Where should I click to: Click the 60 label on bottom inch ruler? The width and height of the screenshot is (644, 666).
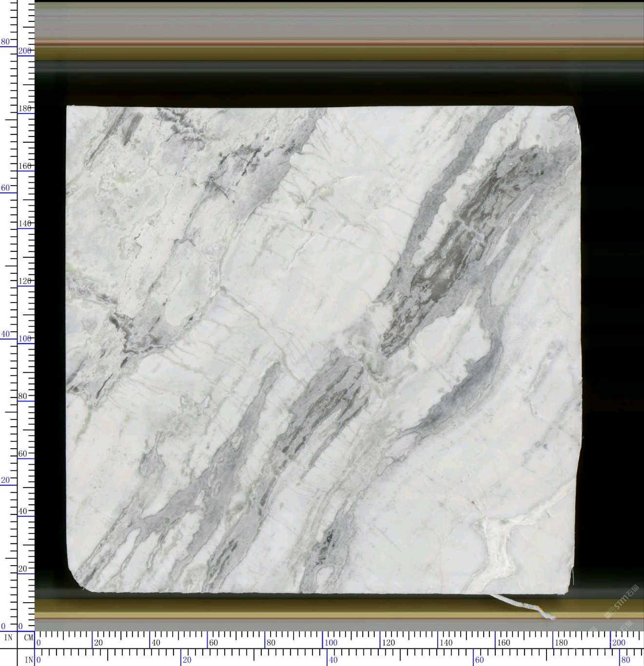(x=480, y=660)
